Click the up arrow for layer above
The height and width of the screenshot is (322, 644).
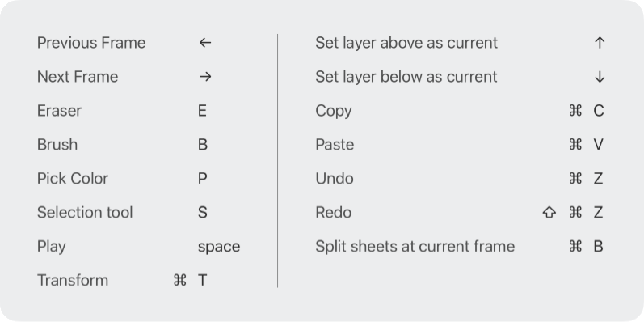pyautogui.click(x=600, y=42)
